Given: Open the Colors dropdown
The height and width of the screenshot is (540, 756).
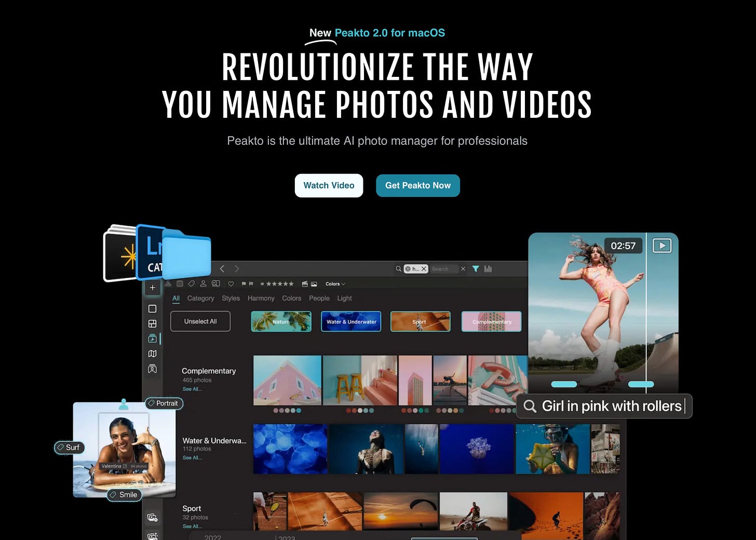Looking at the screenshot, I should click(x=335, y=284).
